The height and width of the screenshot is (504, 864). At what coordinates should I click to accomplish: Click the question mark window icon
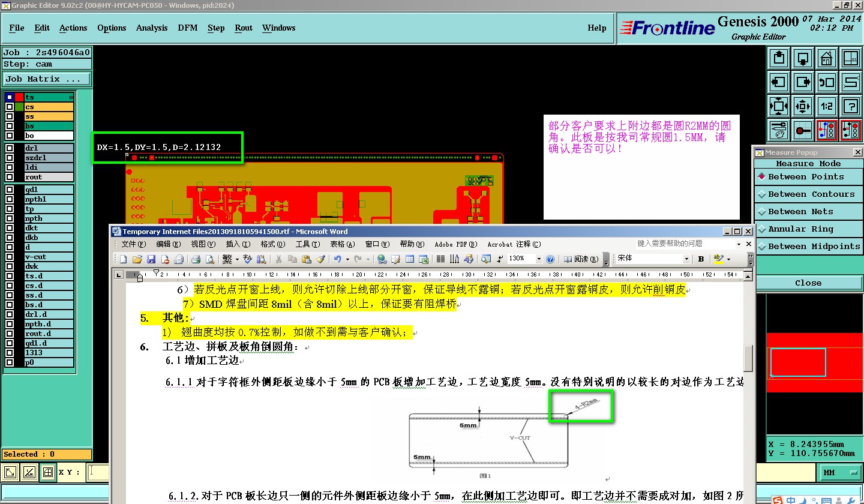point(851,106)
